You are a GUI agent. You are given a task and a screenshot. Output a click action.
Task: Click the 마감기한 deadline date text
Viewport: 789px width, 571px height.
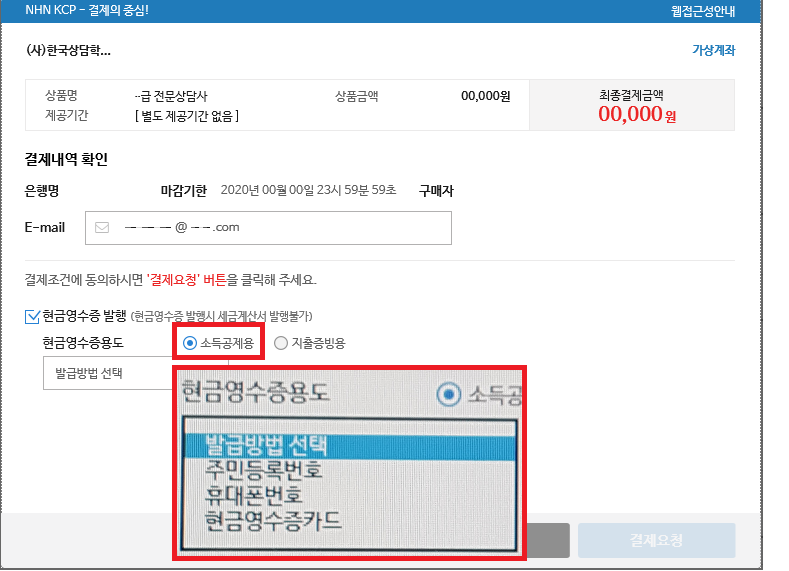click(x=308, y=191)
